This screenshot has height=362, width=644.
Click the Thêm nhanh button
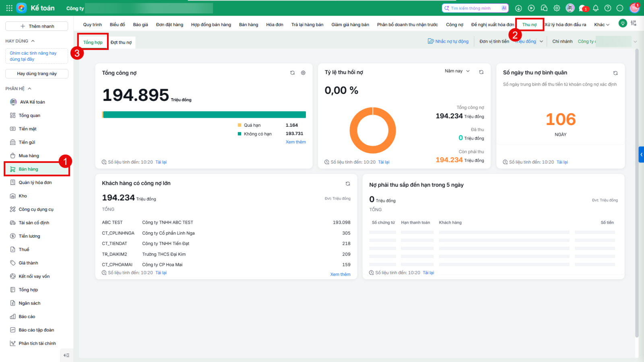coord(37,26)
